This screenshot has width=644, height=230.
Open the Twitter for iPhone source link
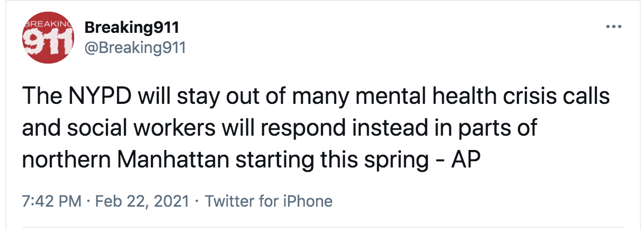pos(268,201)
